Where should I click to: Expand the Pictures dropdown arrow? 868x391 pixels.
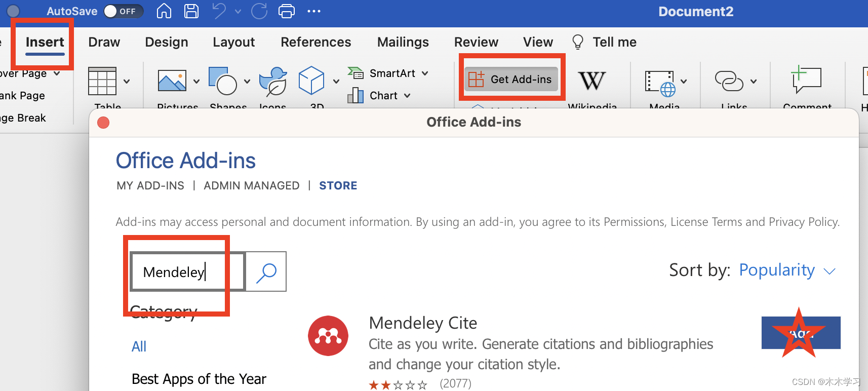point(196,81)
